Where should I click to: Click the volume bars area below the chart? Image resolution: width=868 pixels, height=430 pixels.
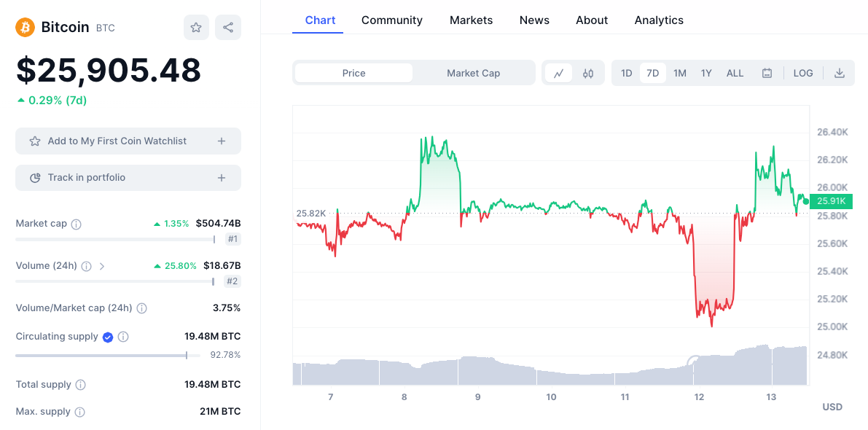[x=550, y=365]
